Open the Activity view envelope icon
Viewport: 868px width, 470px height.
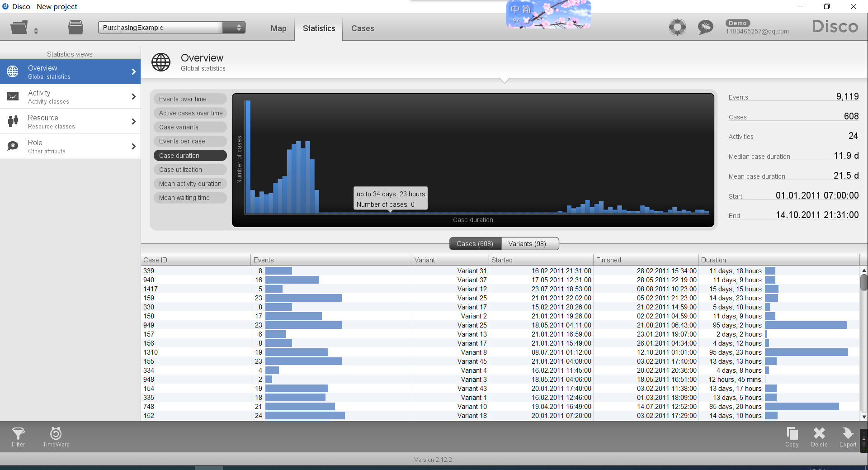point(13,96)
